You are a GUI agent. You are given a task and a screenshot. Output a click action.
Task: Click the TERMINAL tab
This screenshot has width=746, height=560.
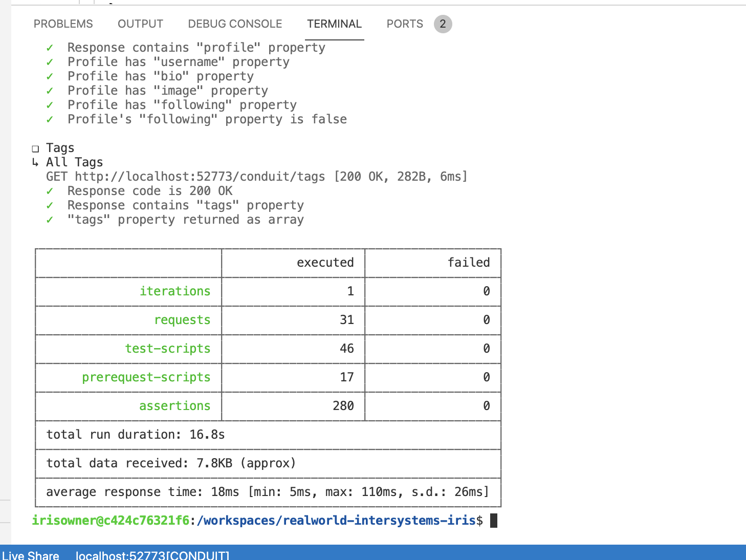click(x=334, y=24)
